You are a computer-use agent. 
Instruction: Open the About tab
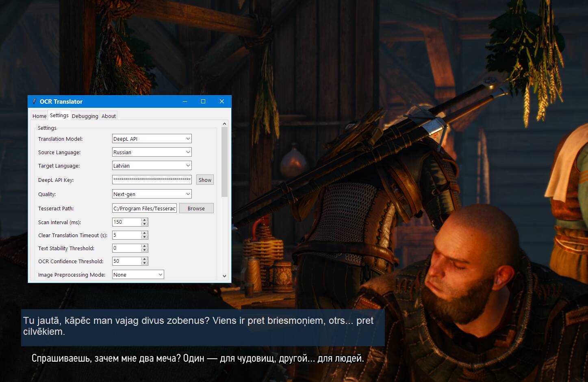[x=108, y=116]
